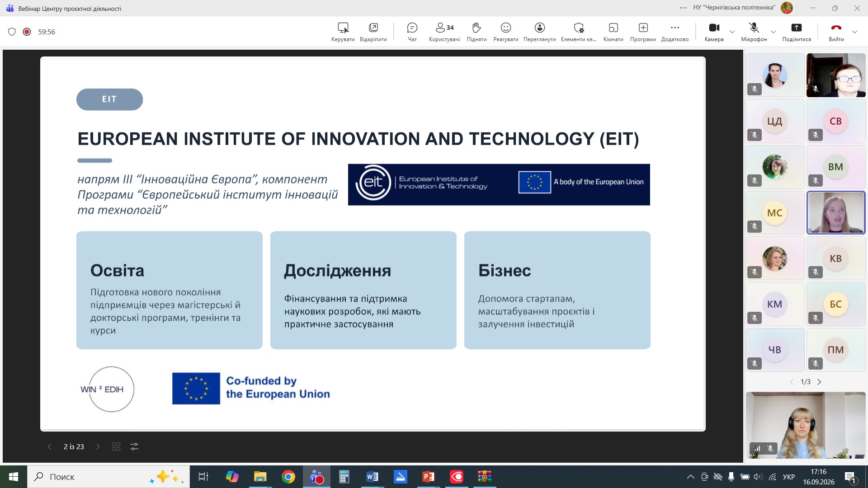Show hidden system tray icons
This screenshot has height=488, width=868.
tap(690, 477)
